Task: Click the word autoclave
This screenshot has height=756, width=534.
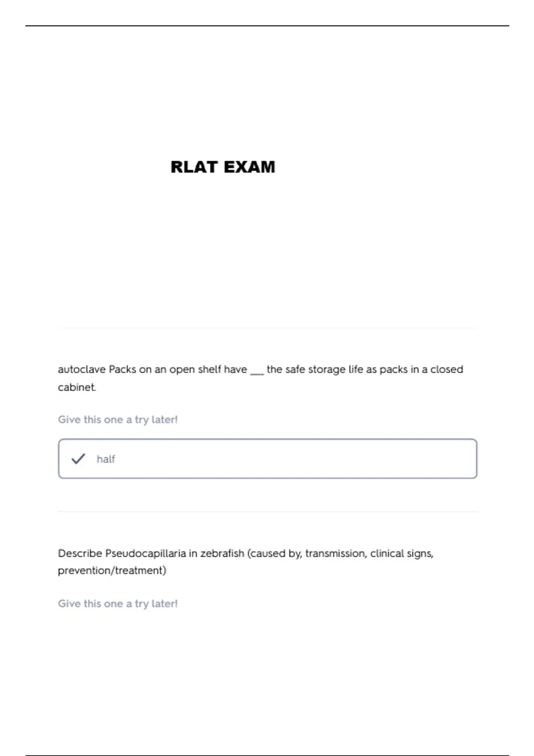Action: (82, 370)
